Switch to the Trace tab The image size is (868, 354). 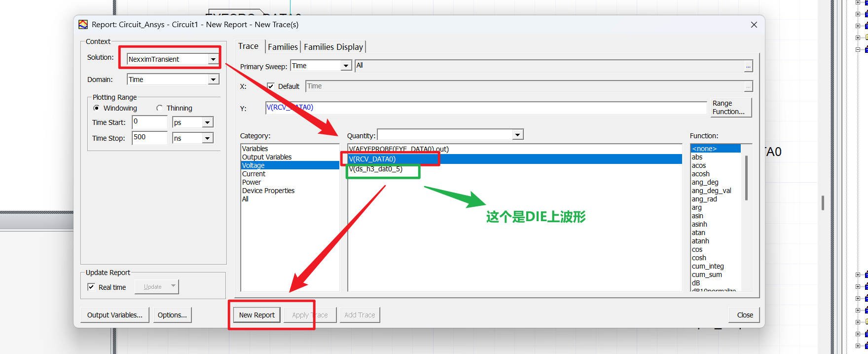coord(249,46)
